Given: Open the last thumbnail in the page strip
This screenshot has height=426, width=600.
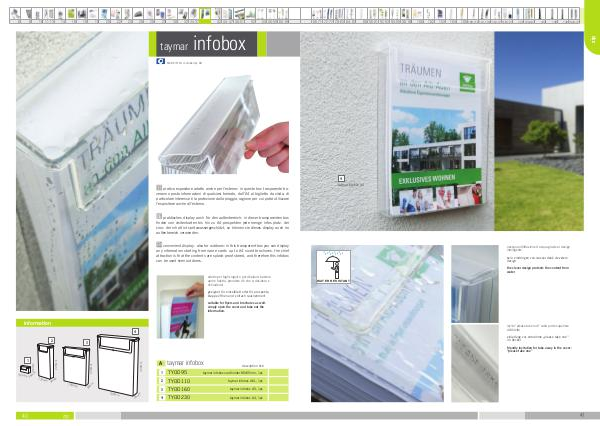Looking at the screenshot, I should pos(574,16).
